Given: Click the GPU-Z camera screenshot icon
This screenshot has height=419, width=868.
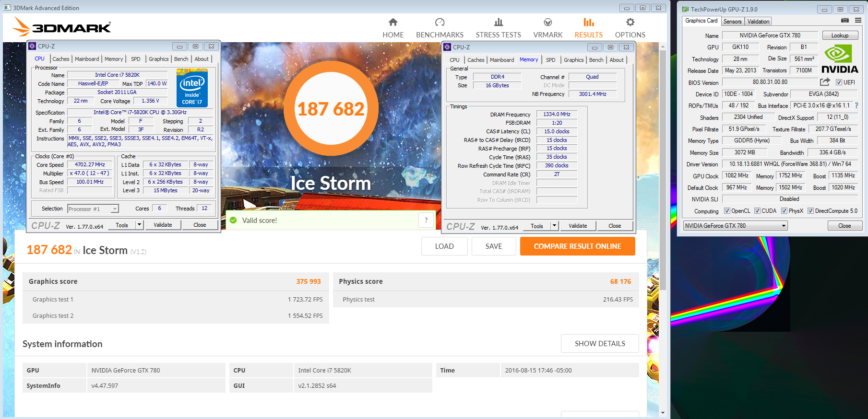Looking at the screenshot, I should point(845,20).
